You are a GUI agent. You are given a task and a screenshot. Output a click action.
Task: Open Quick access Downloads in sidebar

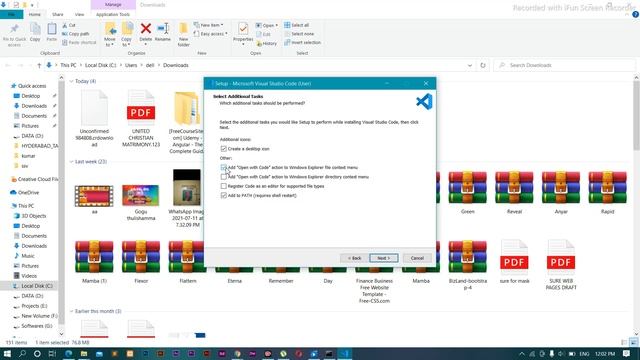tap(34, 106)
